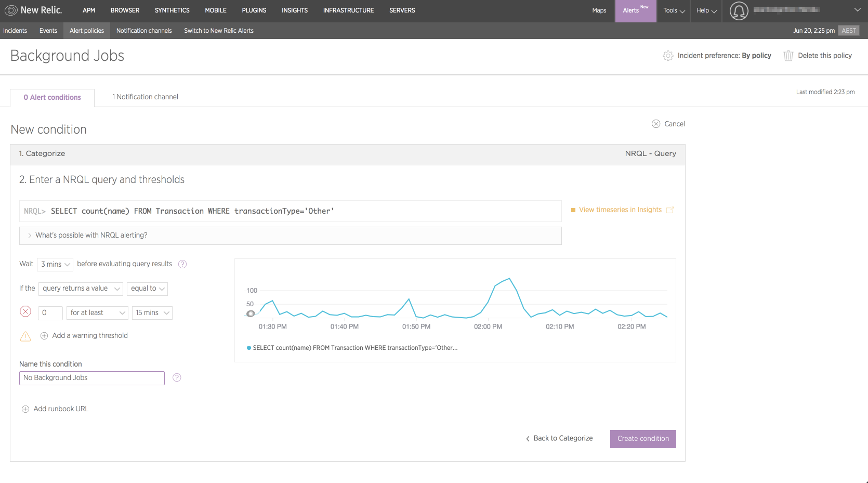Click the orange square beside View timeseries
This screenshot has width=868, height=483.
pyautogui.click(x=573, y=210)
